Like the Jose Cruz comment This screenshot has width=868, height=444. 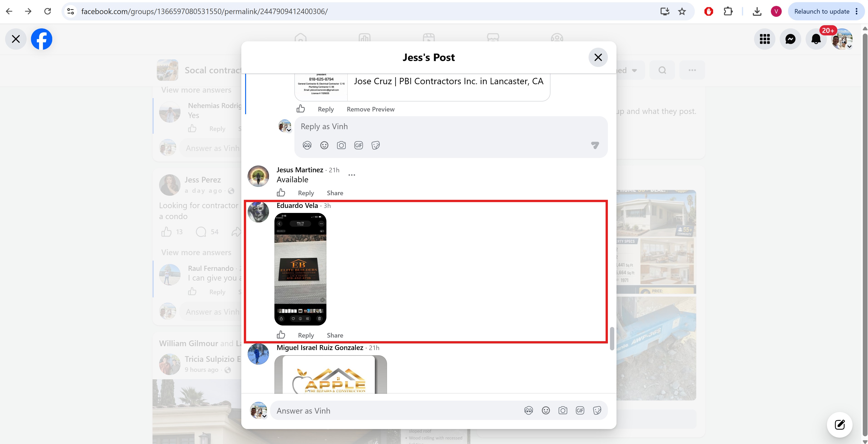tap(301, 109)
